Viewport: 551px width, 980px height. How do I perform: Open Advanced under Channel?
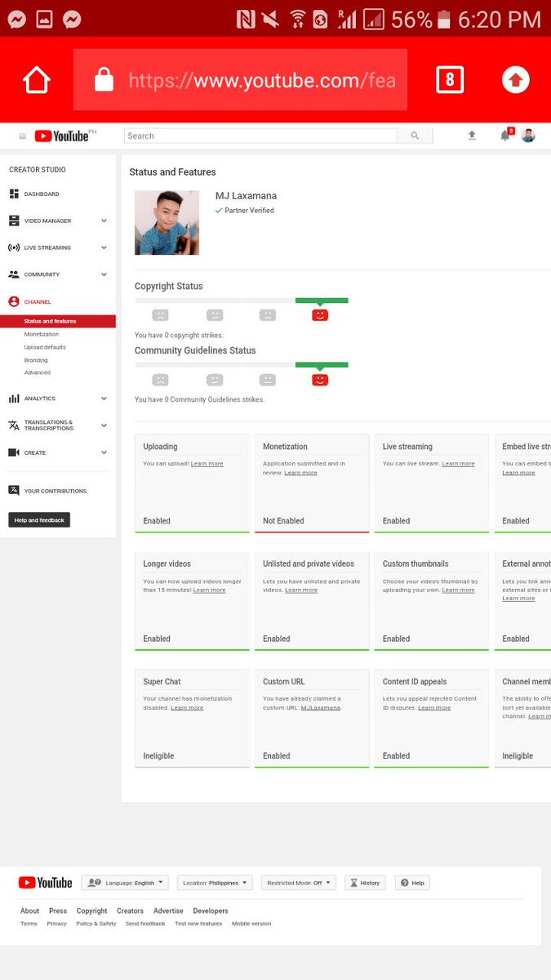point(38,372)
